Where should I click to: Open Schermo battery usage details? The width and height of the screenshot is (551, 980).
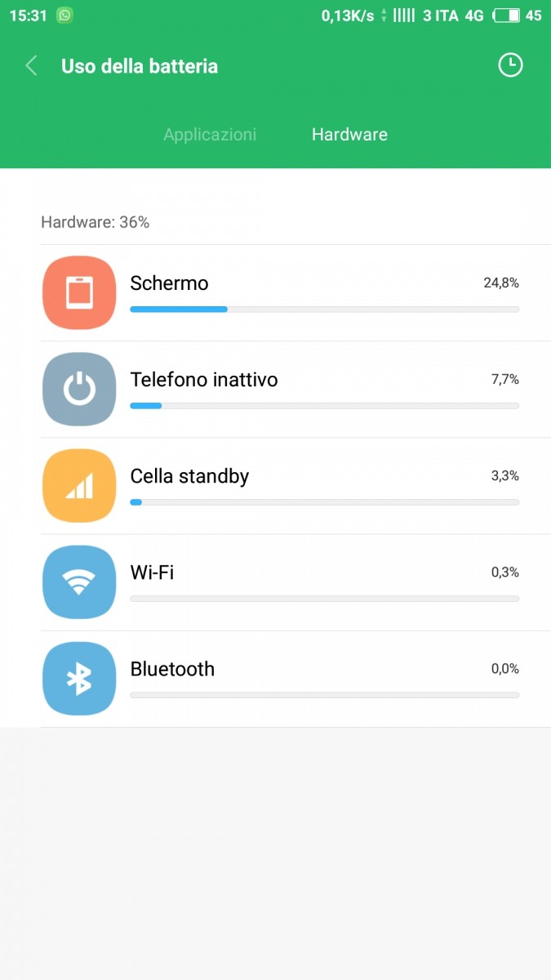[x=169, y=283]
